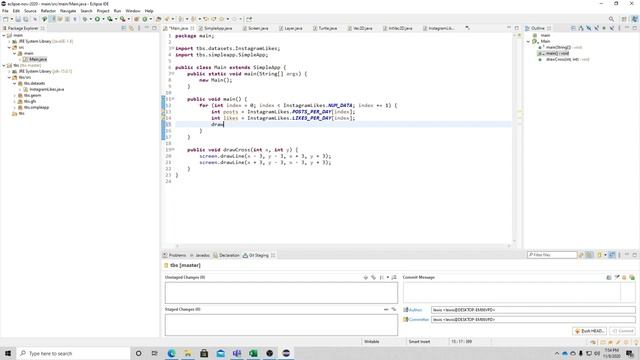Viewport: 640px width, 360px height.
Task: Click the Pin Editor toolbar icon
Action: 249,19
